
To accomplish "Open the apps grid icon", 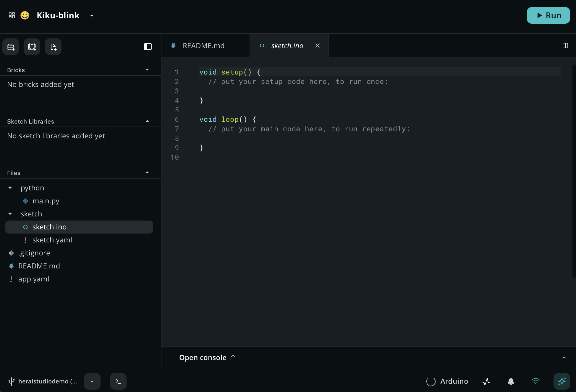I will click(x=12, y=15).
